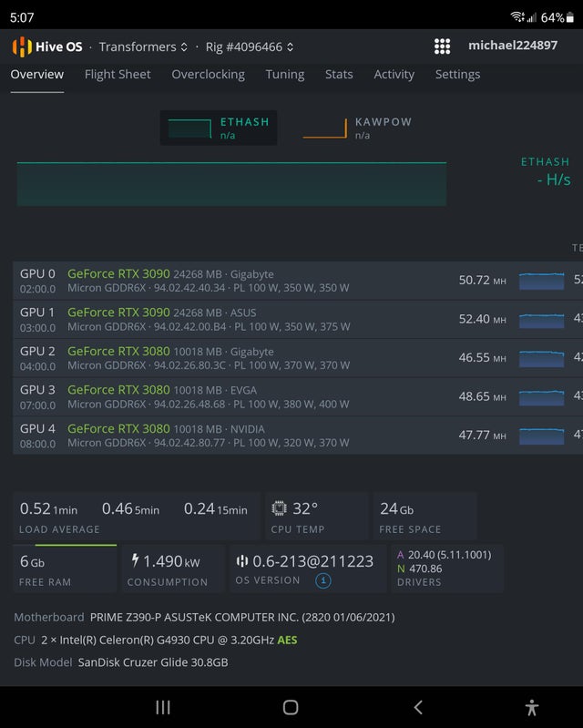Click the 32° CPU temp card
The height and width of the screenshot is (728, 583).
coord(317,517)
